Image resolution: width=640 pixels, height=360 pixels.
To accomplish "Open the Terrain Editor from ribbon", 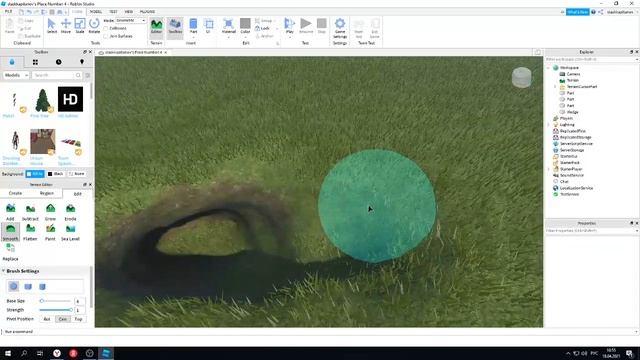I will click(156, 27).
